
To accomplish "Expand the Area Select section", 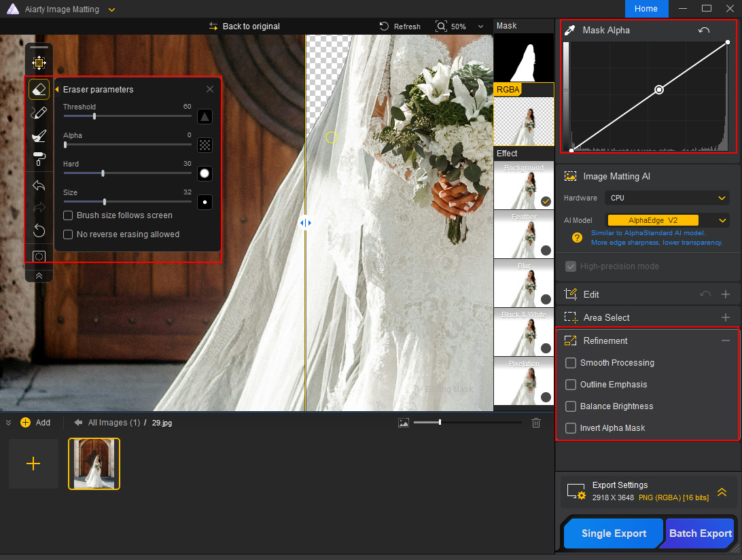I will [x=726, y=317].
